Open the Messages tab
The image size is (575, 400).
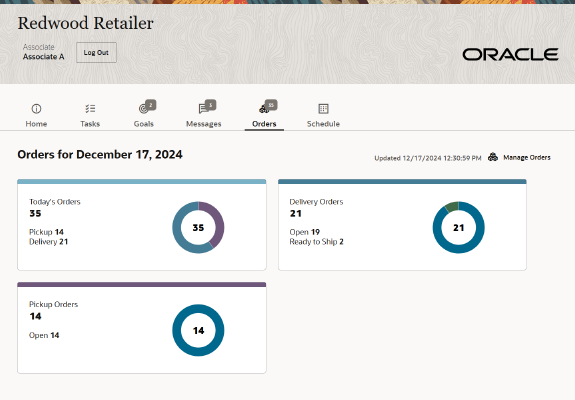[204, 114]
